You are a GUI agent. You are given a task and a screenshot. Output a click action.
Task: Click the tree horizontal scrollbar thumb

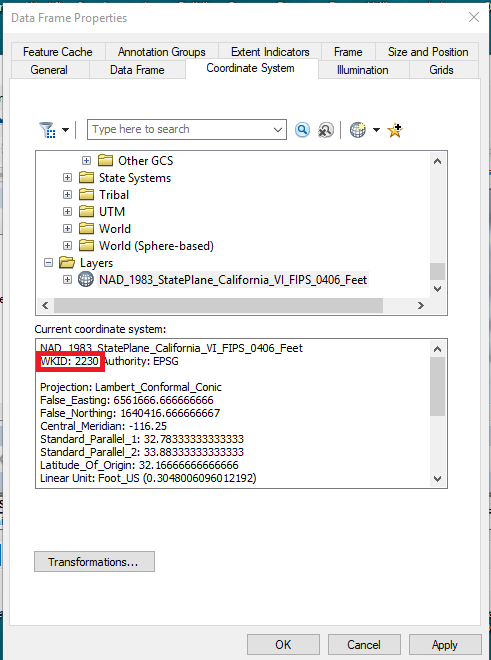coord(219,306)
